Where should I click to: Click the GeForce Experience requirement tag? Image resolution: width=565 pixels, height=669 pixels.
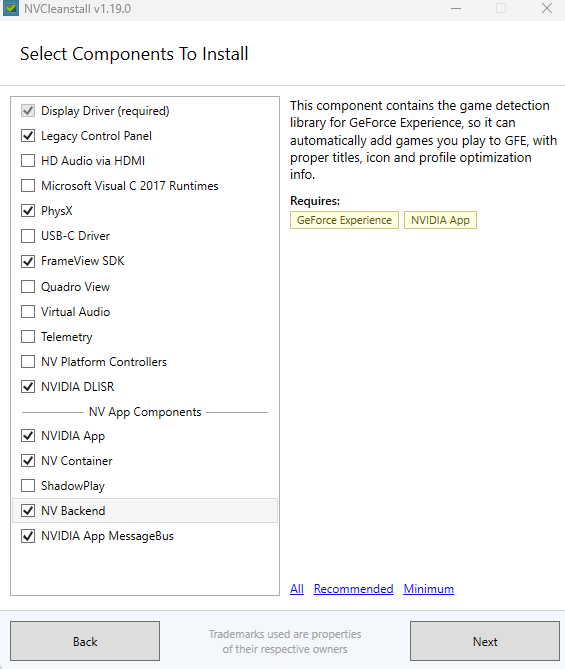click(344, 220)
